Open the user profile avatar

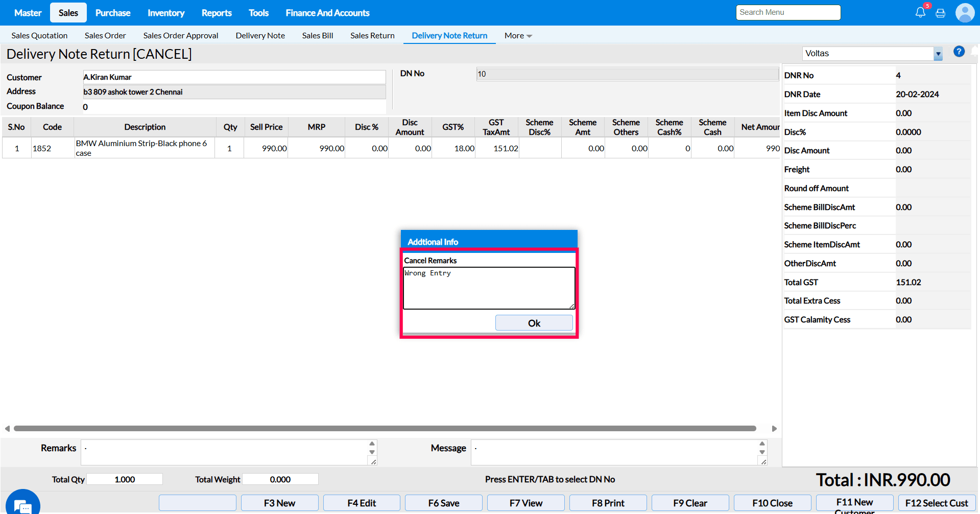pyautogui.click(x=965, y=13)
